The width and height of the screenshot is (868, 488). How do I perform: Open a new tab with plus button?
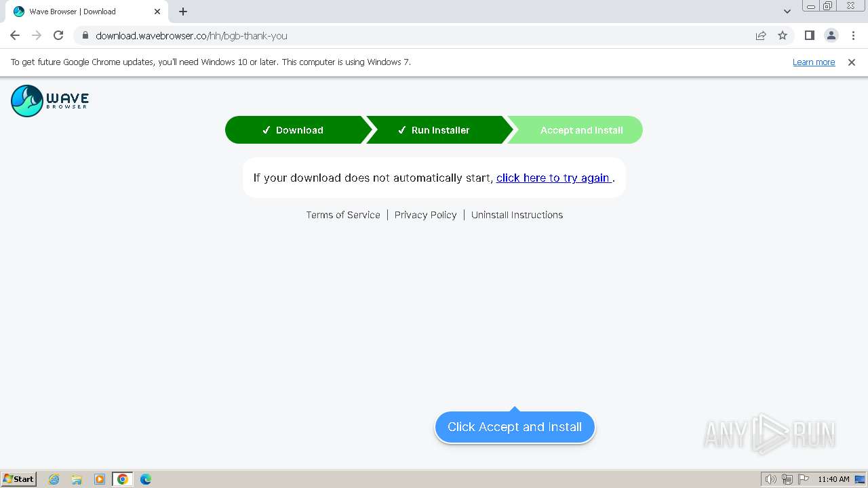[x=183, y=12]
